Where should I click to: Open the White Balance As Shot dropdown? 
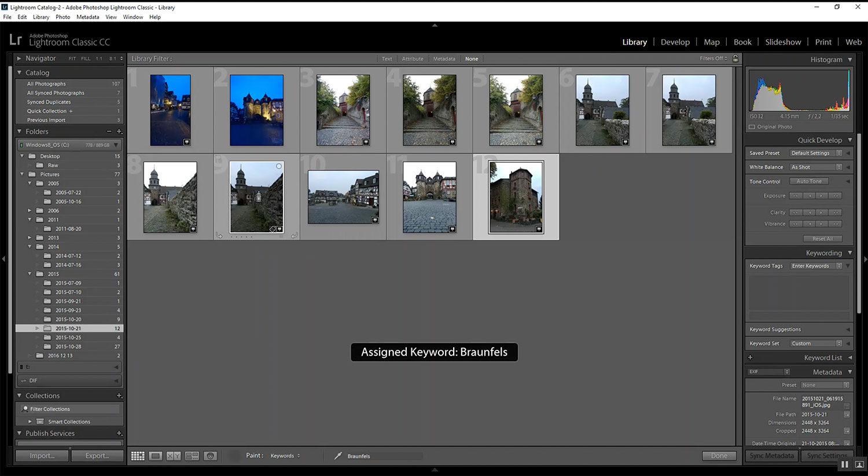pyautogui.click(x=816, y=167)
